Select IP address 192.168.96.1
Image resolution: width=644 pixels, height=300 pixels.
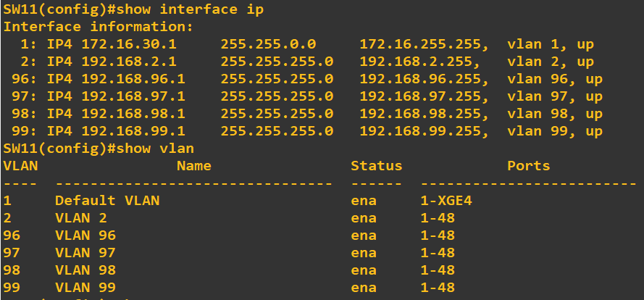pos(133,79)
